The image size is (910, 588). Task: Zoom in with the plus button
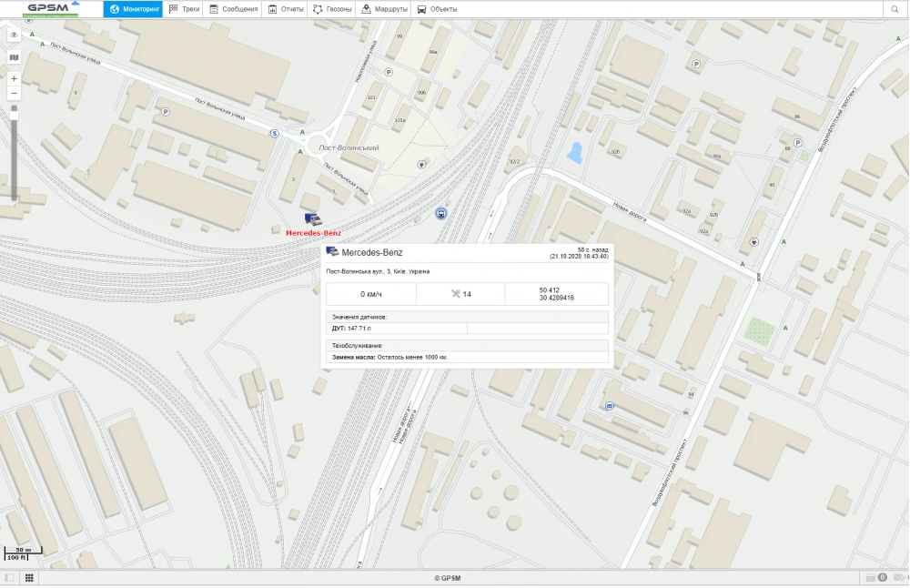[x=14, y=79]
